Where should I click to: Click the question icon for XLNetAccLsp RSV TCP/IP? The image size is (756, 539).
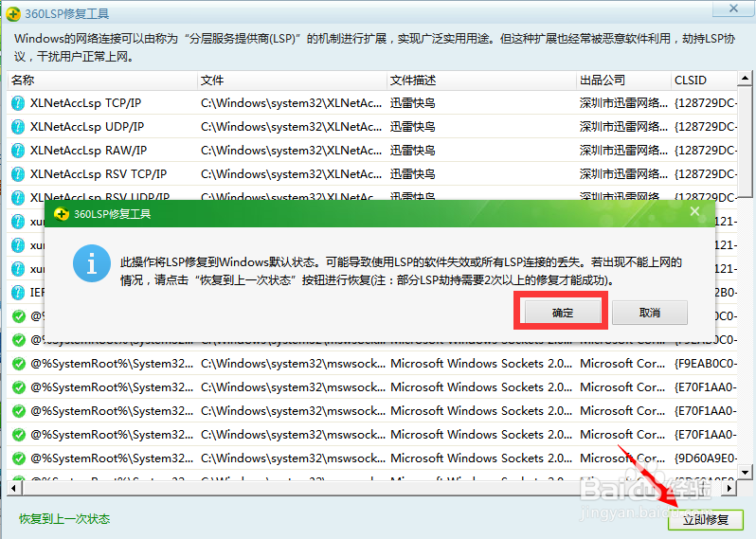18,174
